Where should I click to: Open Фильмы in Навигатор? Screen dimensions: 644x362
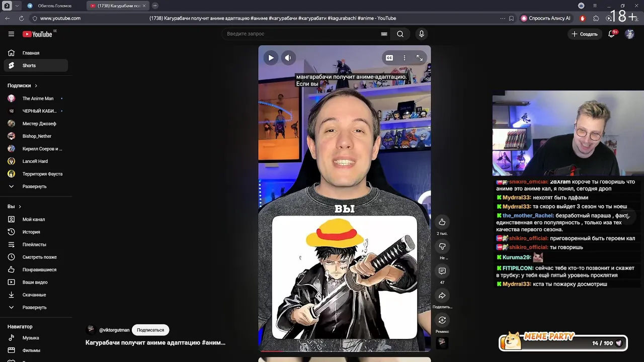(x=35, y=350)
